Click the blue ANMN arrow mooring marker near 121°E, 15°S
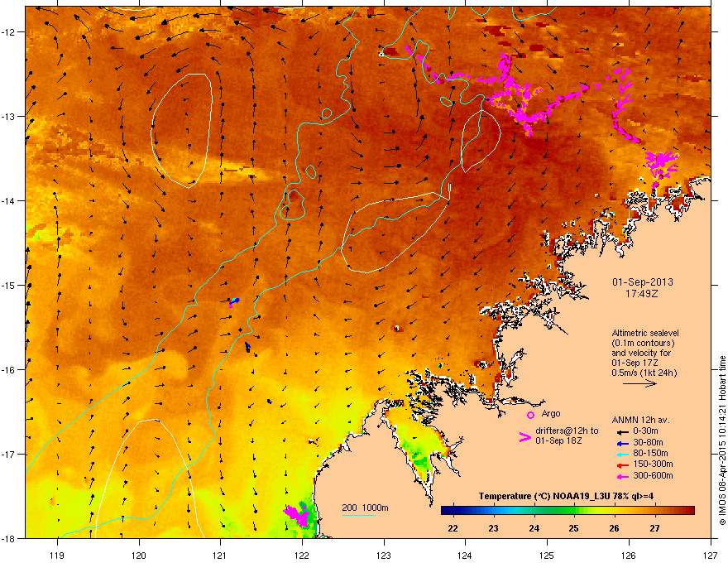Viewport: 728px width, 563px height. click(235, 301)
